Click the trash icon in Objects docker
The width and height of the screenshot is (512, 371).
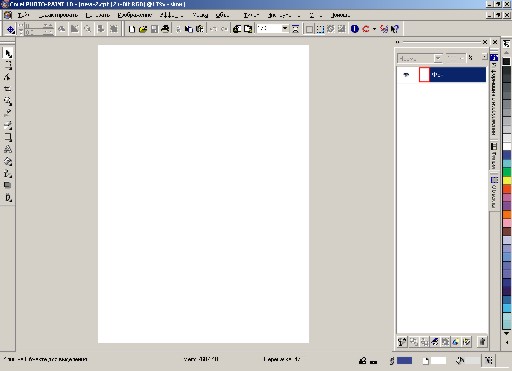[482, 341]
